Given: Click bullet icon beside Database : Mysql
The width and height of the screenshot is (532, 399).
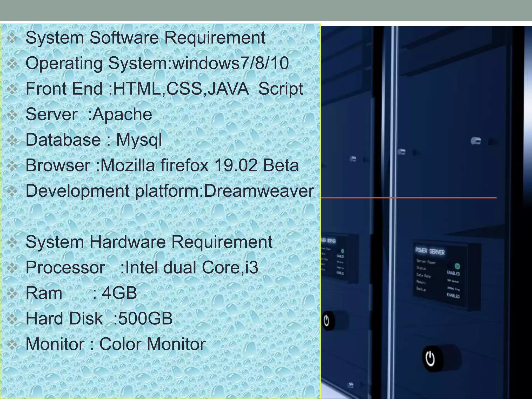Looking at the screenshot, I should [x=12, y=141].
